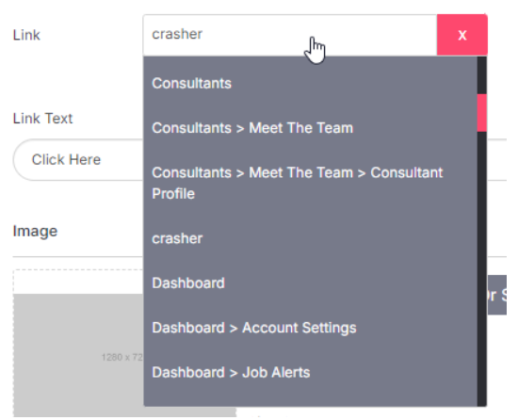Click the Link field label
Viewport: 518px width, 420px height.
click(26, 35)
